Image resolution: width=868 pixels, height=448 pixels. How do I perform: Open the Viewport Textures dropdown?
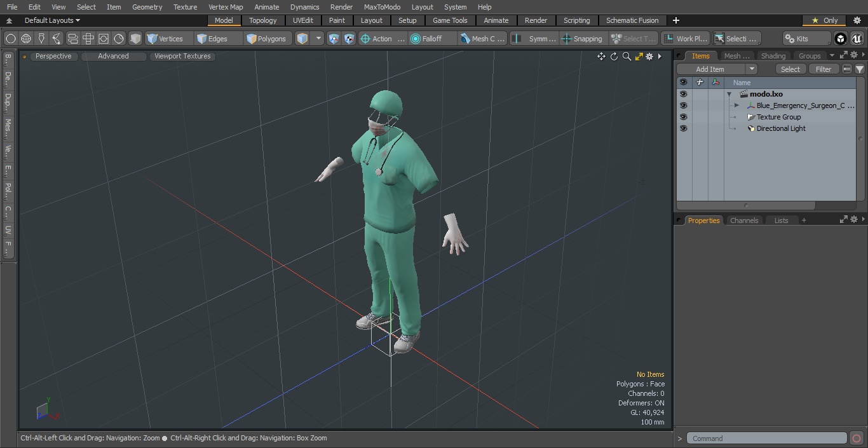pos(182,56)
